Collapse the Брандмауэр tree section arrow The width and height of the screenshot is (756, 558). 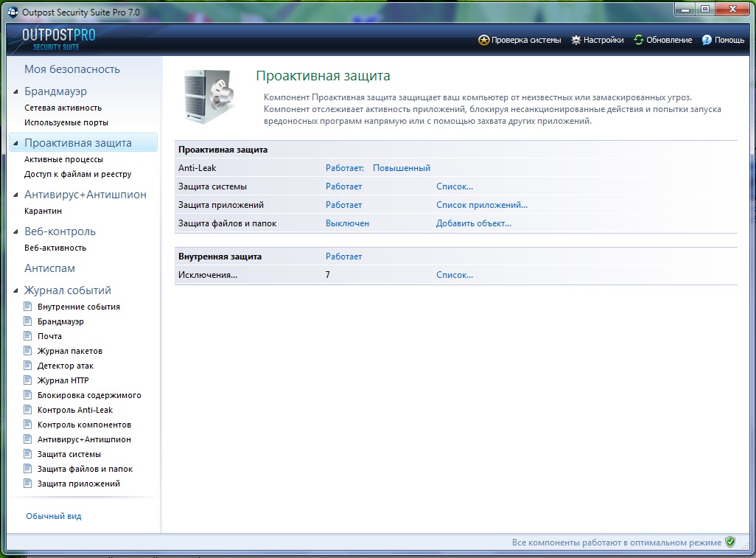click(x=16, y=91)
